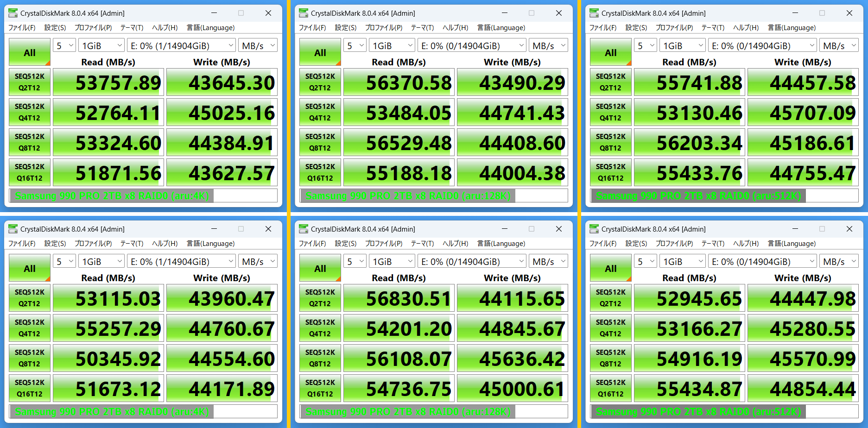Viewport: 868px width, 428px height.
Task: Click CrystalDiskMark title icon in upper aru:128K window
Action: pos(304,13)
